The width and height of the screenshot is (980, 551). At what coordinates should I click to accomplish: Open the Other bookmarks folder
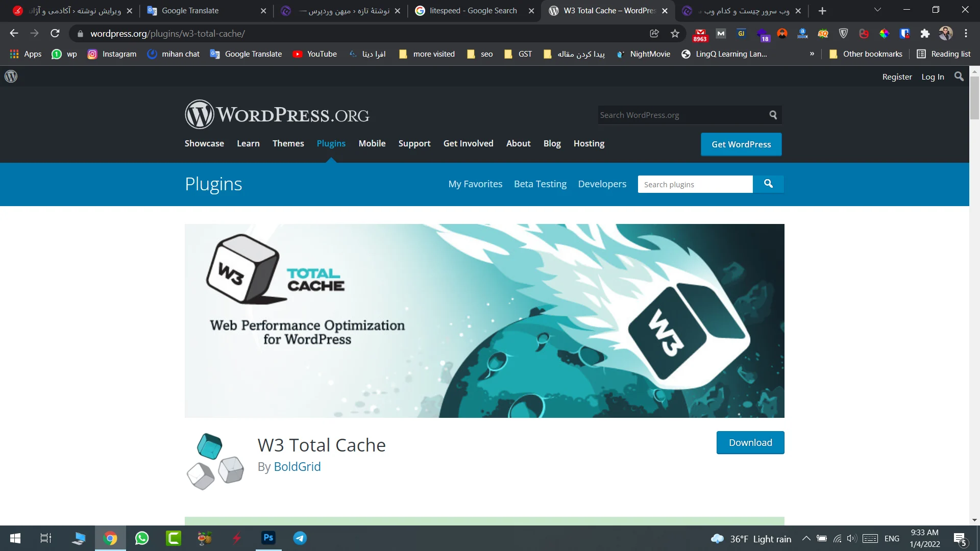(x=866, y=54)
